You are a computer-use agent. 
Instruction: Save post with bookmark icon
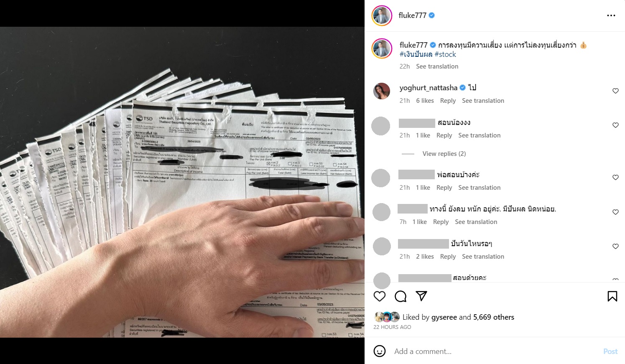coord(612,296)
